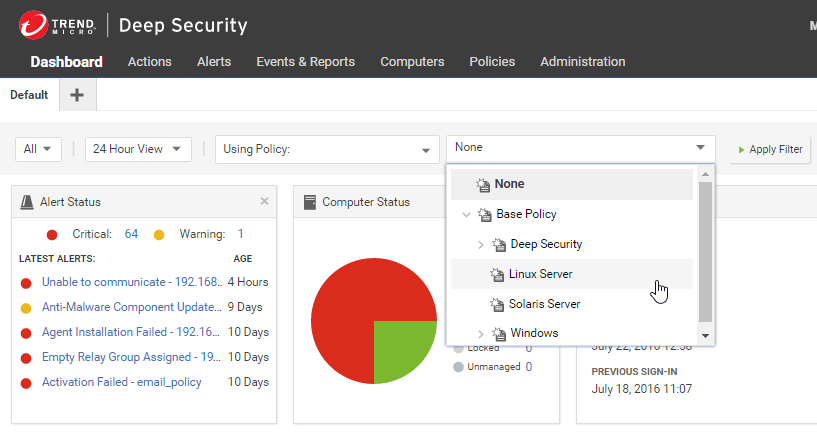Open the Using Policy filter dropdown
This screenshot has height=435, width=817.
[327, 149]
